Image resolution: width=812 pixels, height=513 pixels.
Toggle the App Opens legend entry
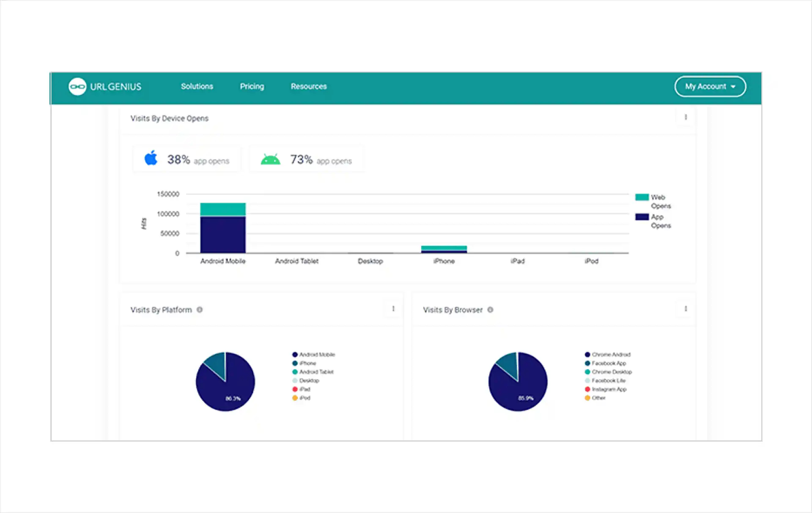point(651,221)
